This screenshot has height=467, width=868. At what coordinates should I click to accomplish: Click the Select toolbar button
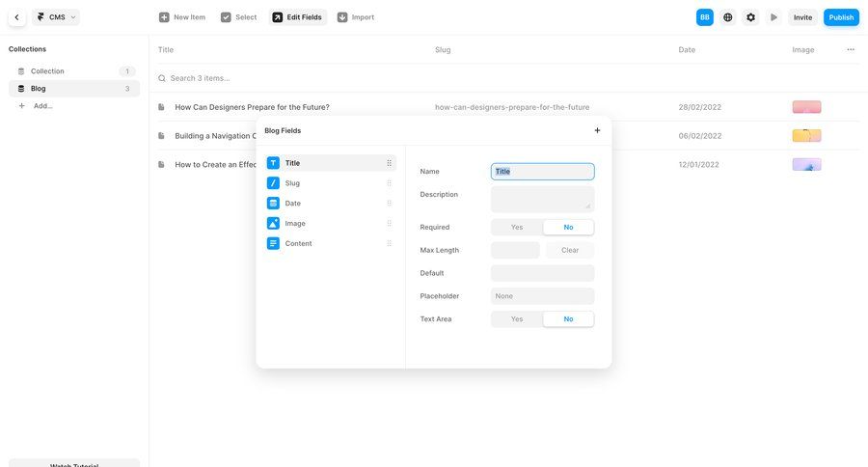(238, 17)
